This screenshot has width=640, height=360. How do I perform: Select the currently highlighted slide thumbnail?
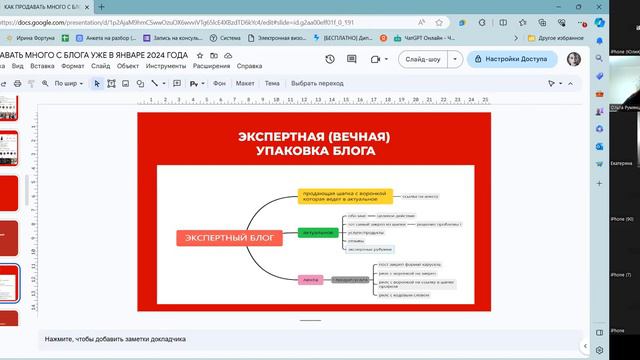click(9, 283)
